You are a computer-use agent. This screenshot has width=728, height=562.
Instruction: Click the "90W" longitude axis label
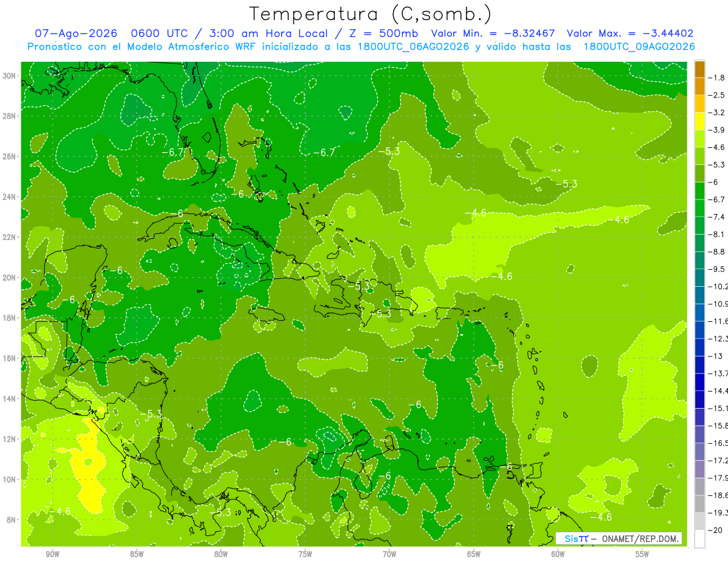[x=52, y=554]
